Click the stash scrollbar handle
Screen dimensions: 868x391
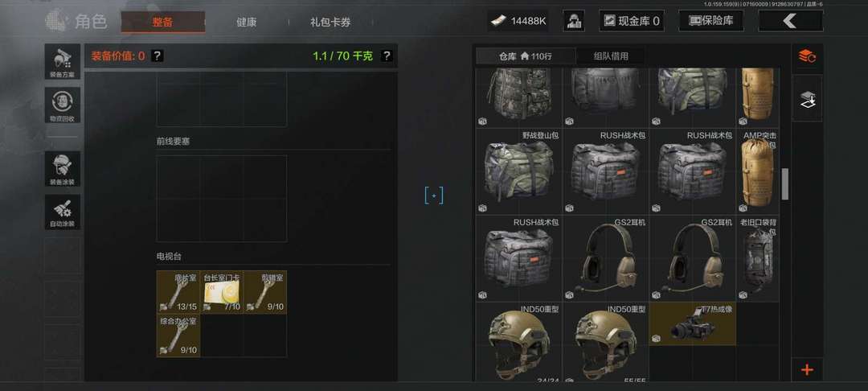point(784,184)
